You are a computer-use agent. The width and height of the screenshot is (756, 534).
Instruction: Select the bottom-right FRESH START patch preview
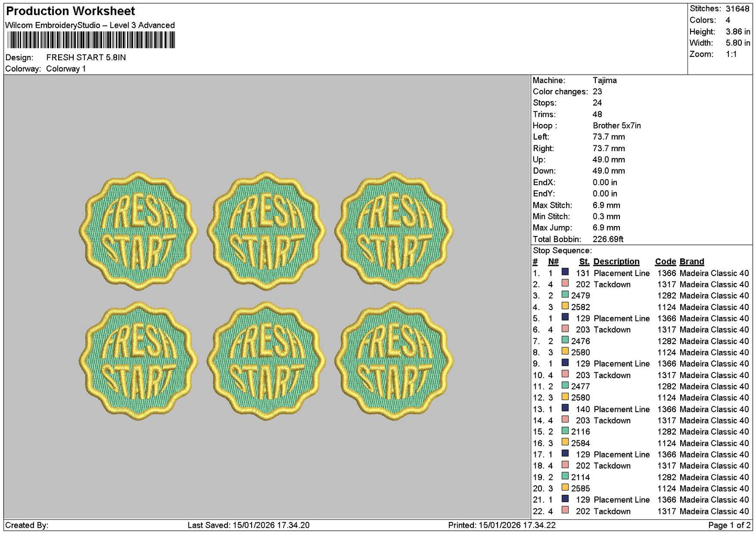pyautogui.click(x=394, y=361)
